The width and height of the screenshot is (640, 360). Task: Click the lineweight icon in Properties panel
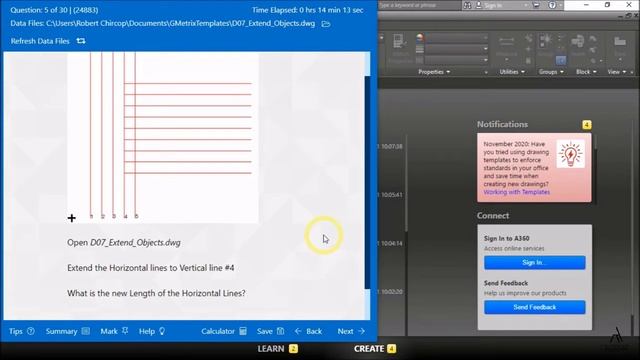tap(420, 49)
